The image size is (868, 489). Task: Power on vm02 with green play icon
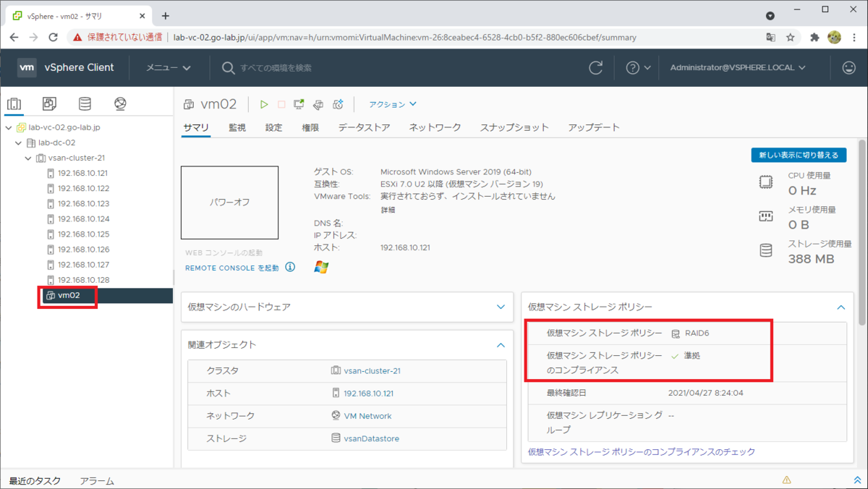click(x=264, y=105)
